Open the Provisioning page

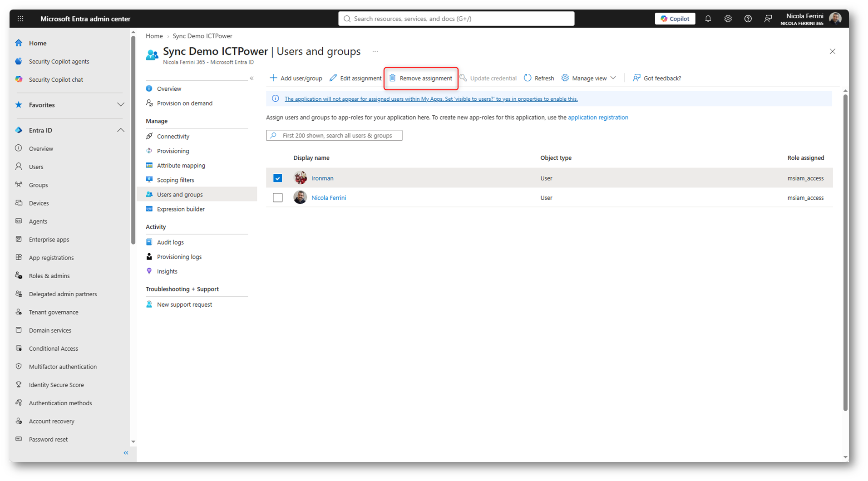coord(173,151)
